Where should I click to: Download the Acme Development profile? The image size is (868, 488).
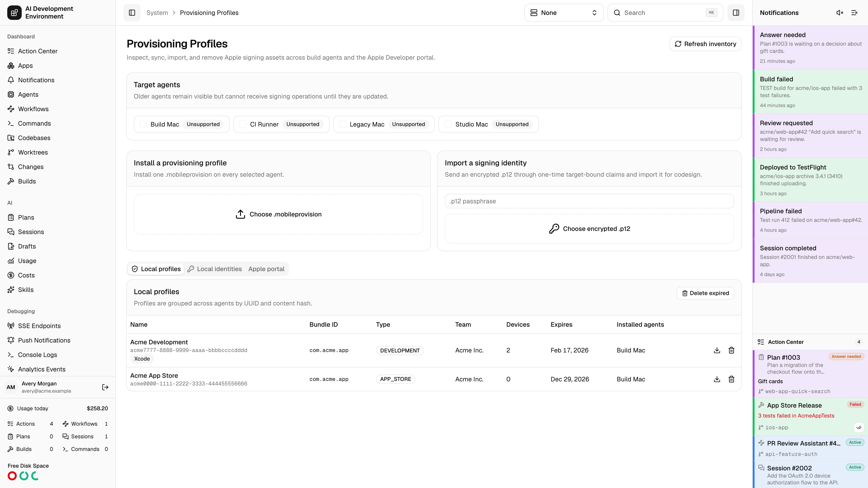[717, 350]
